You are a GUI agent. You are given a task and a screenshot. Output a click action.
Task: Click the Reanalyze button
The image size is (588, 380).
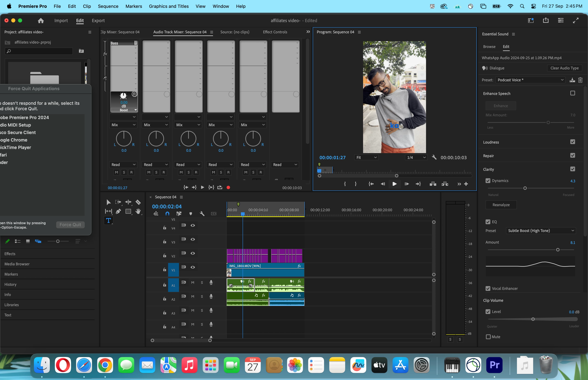pyautogui.click(x=501, y=205)
